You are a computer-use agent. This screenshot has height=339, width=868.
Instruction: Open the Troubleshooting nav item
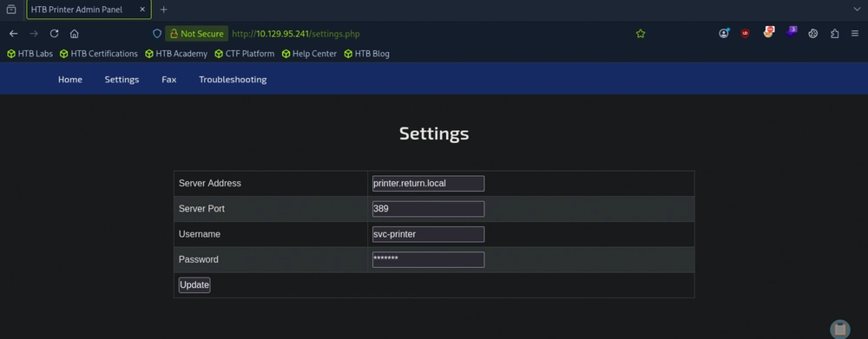[233, 79]
